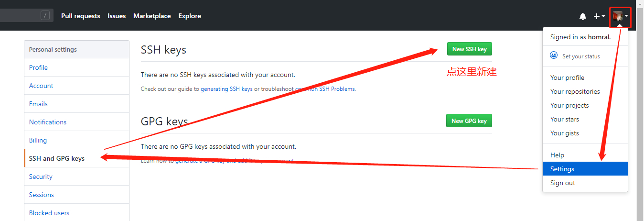Click the search box slash field

[x=24, y=16]
